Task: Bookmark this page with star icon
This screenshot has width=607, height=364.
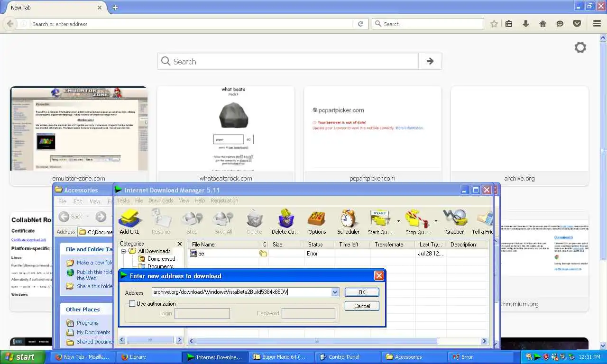Action: pos(494,24)
